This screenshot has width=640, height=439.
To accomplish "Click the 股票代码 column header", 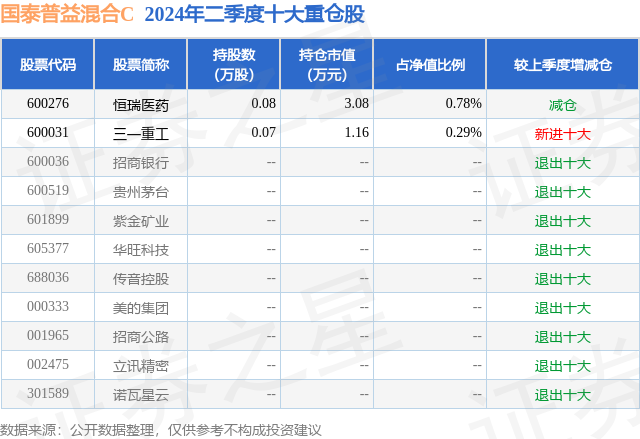I will click(48, 64).
